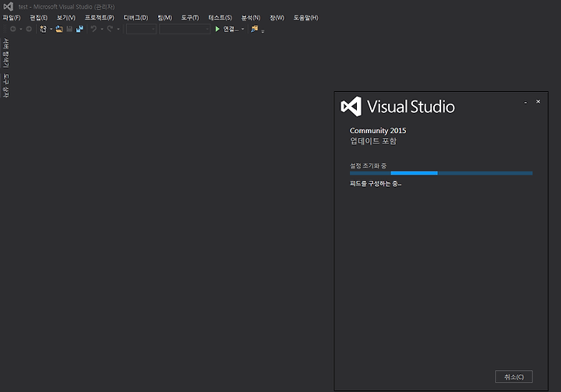561x392 pixels.
Task: Click the '업데이트 포함' text in dialog
Action: [373, 141]
